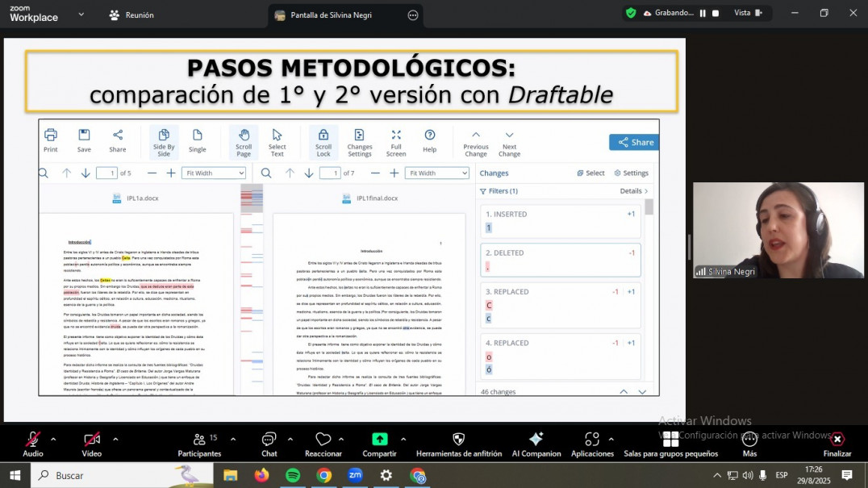Select the 2. DELETED change item

point(560,260)
